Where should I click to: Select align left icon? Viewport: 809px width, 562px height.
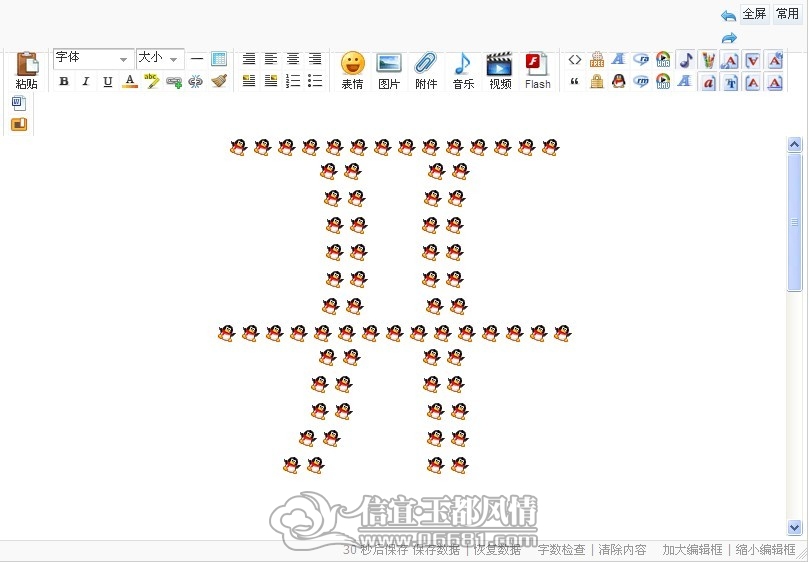[x=271, y=59]
